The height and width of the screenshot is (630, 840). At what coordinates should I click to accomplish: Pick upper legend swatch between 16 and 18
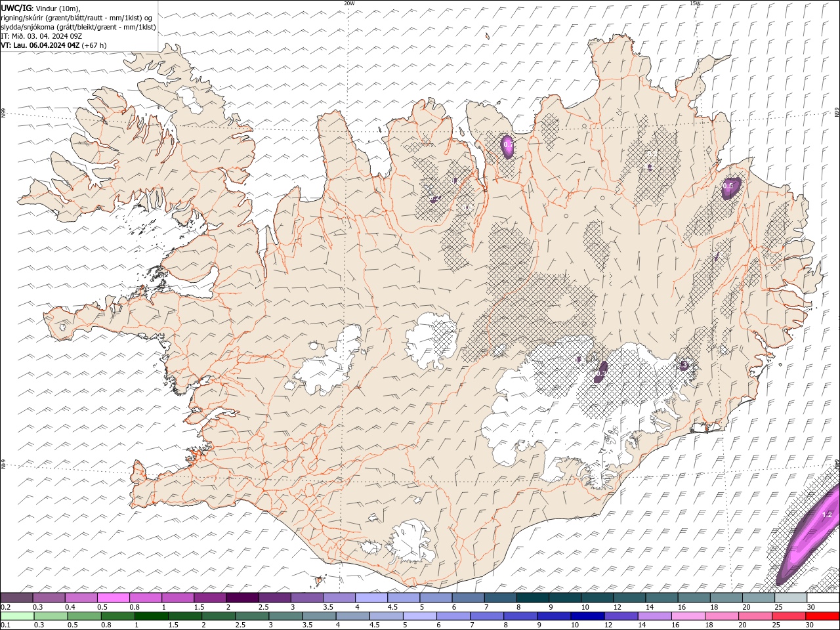point(694,598)
